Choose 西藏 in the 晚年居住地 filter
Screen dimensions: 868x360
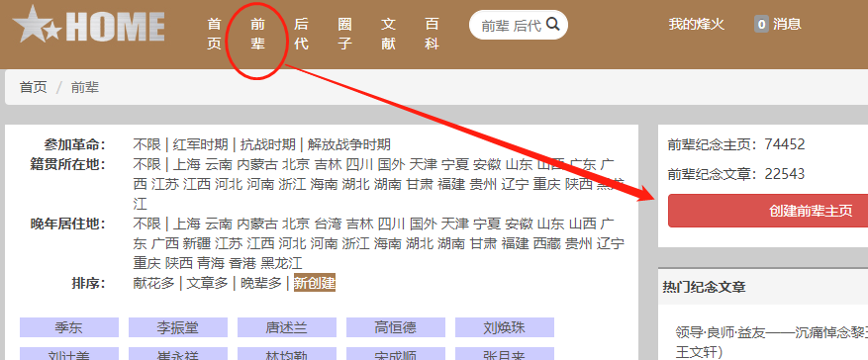pos(547,243)
